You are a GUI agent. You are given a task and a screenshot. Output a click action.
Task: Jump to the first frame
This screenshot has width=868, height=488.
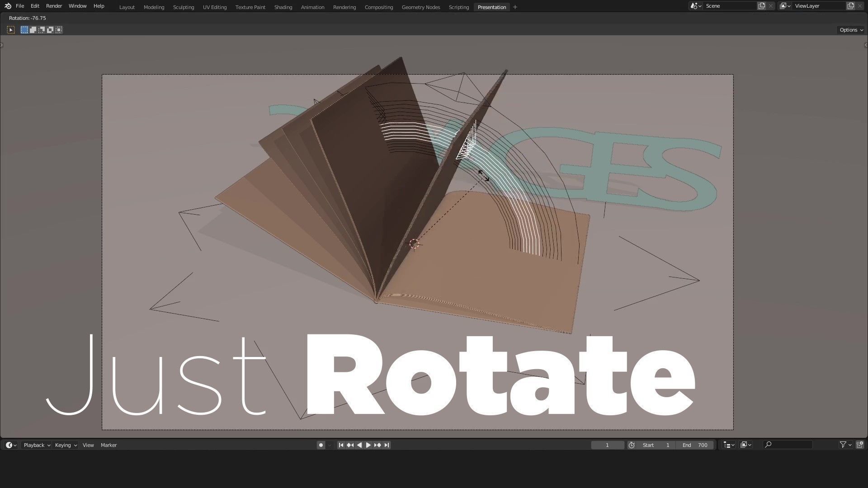click(x=341, y=445)
